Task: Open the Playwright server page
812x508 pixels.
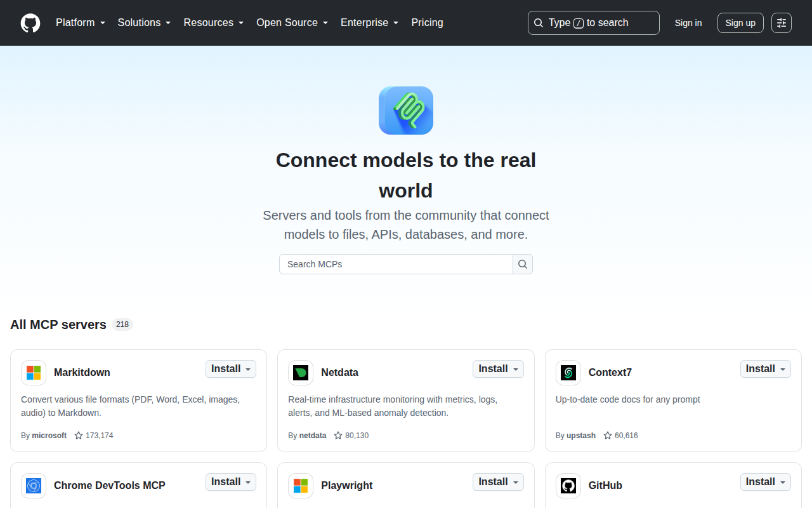Action: 347,486
